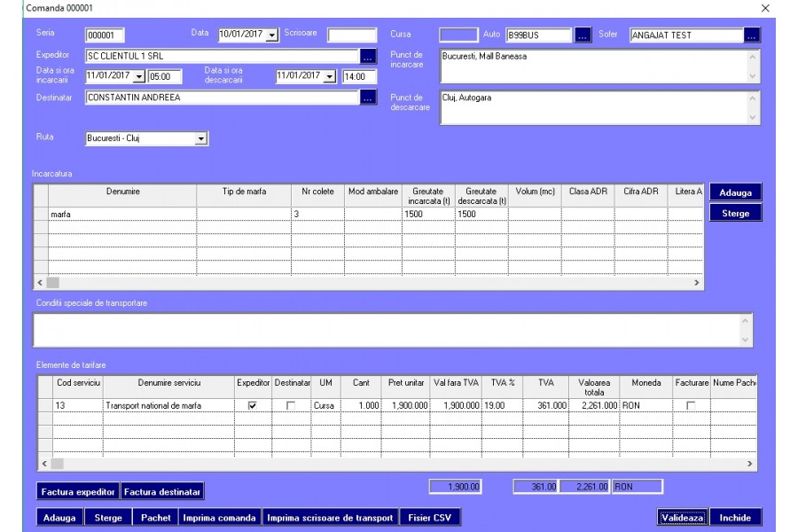Viewport: 798px width, 532px height.
Task: Click the Greutate incarcata cell 1500
Action: 428,215
